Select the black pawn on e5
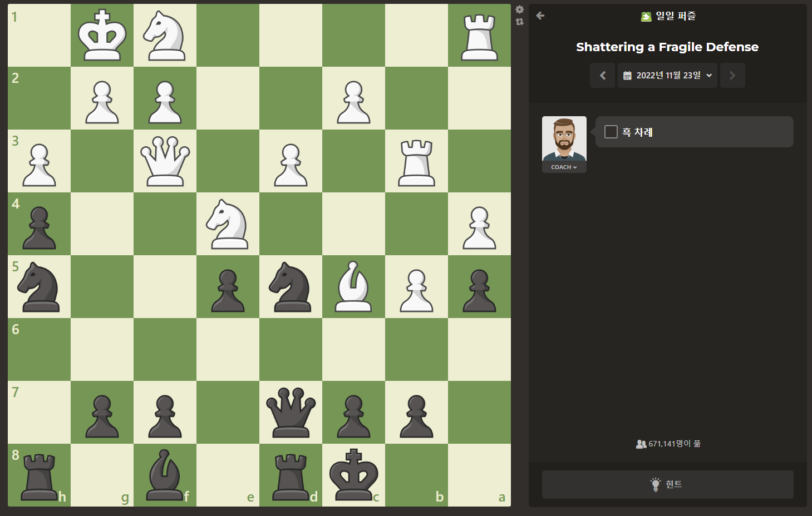Image resolution: width=812 pixels, height=516 pixels. [x=228, y=291]
